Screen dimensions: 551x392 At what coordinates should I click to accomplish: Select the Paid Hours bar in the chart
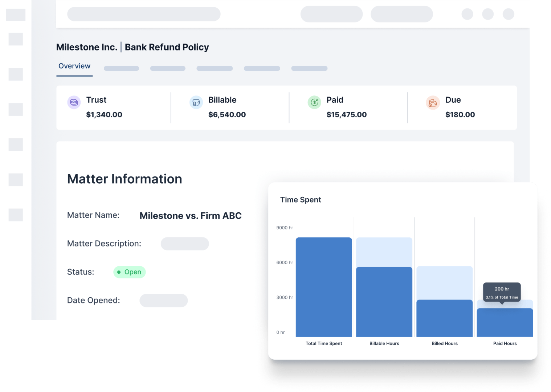pos(505,323)
